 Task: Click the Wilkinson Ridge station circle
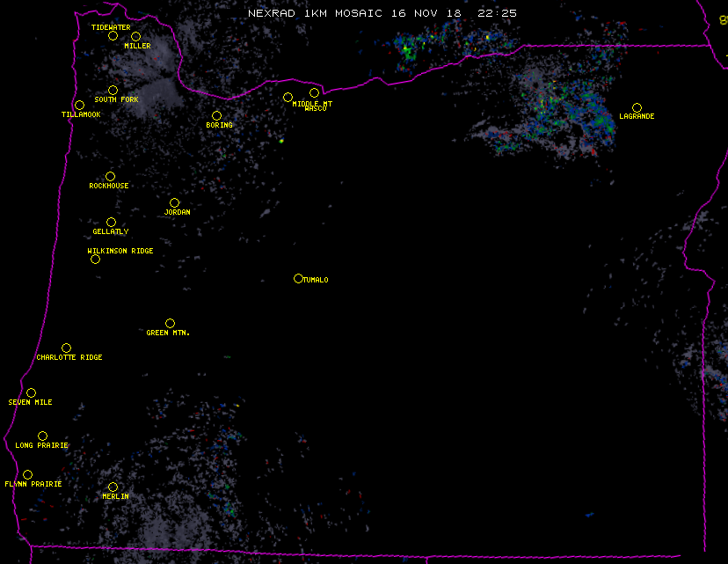pos(95,259)
